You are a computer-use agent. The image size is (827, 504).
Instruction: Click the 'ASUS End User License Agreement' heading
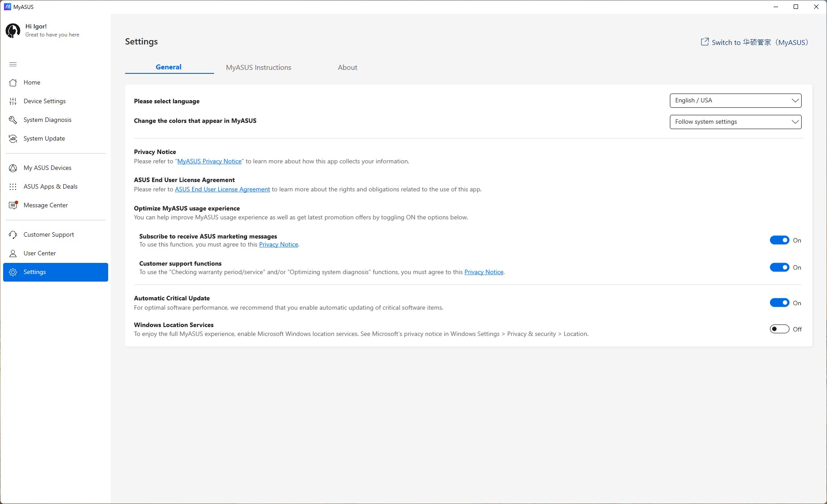184,180
